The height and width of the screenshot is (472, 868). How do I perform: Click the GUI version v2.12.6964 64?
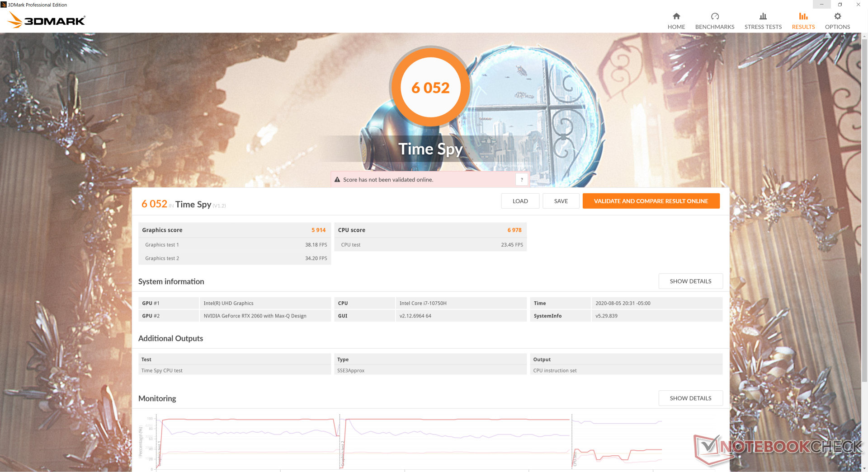461,316
